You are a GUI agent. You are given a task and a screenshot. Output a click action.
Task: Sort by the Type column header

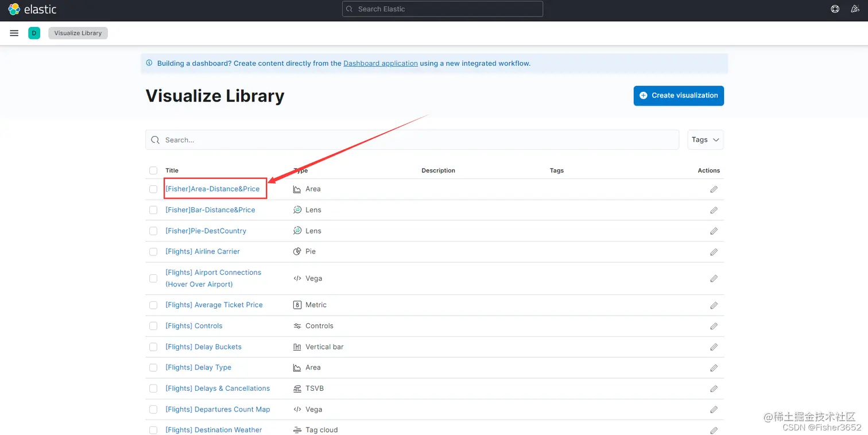pyautogui.click(x=301, y=170)
